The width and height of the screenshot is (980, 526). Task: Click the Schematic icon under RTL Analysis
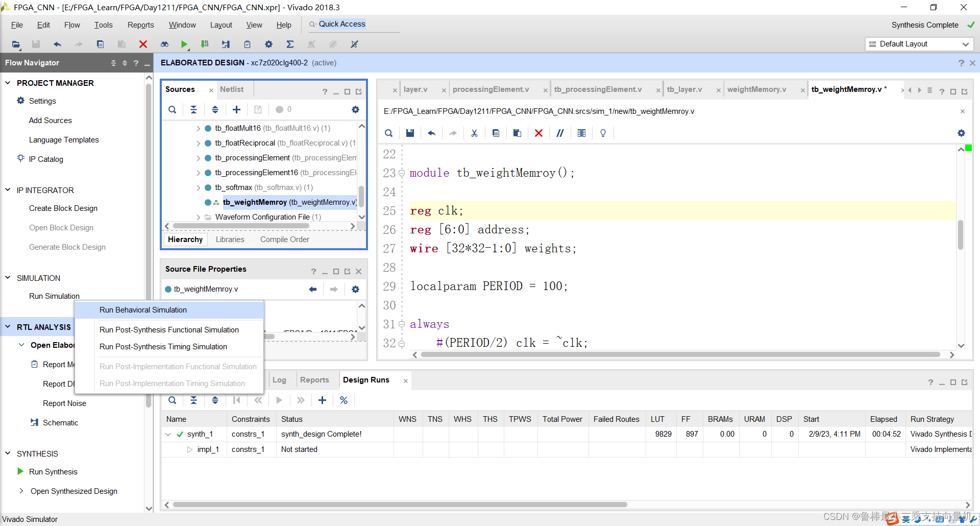point(34,422)
